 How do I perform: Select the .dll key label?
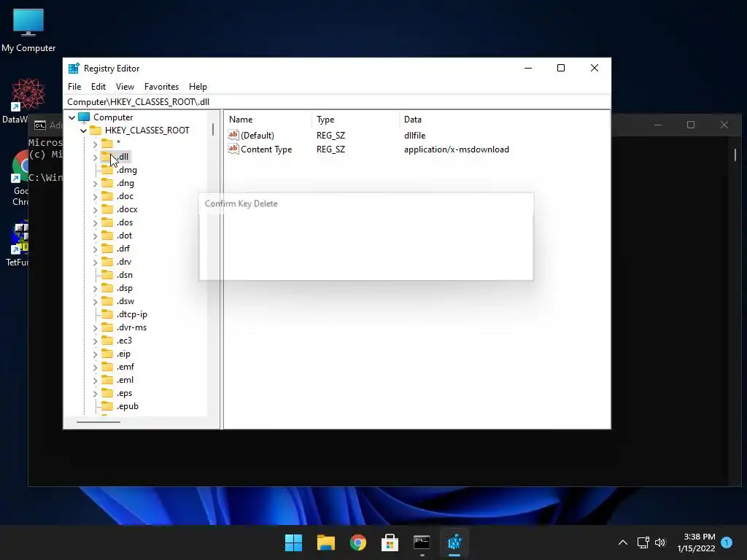(123, 157)
